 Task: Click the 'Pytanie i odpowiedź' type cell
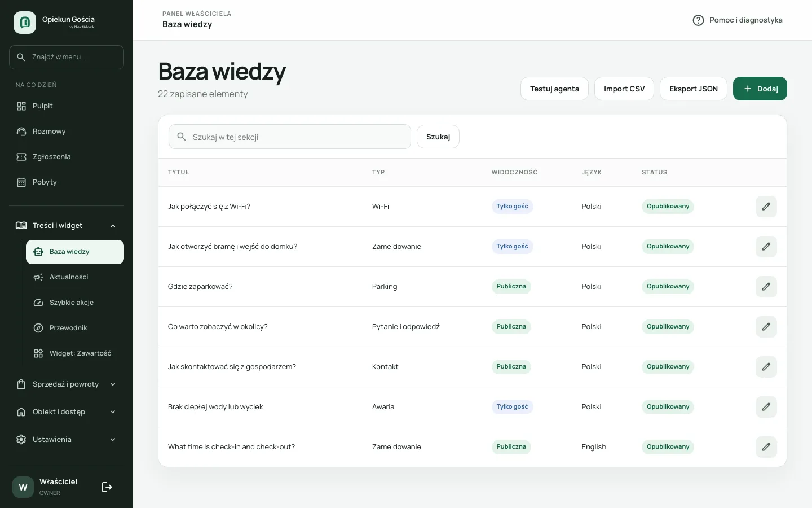[406, 327]
